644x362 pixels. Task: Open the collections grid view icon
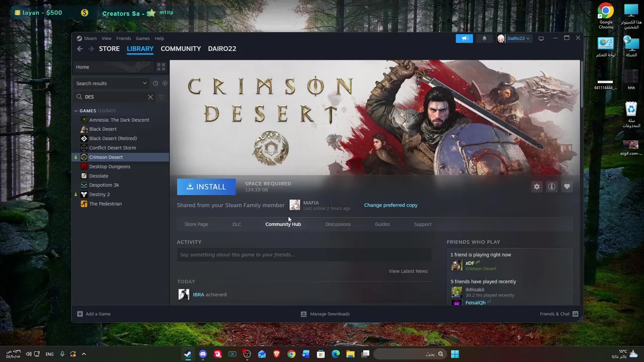click(x=161, y=67)
